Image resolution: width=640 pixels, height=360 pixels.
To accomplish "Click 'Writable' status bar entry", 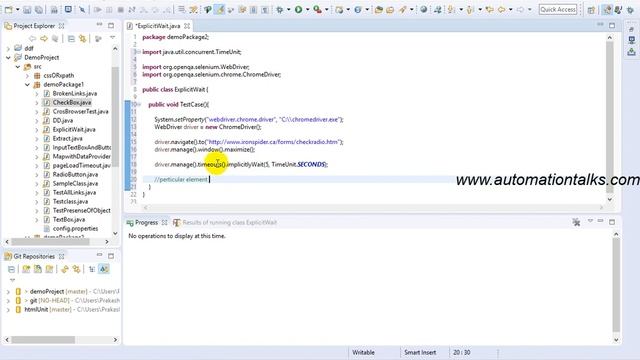I will pos(363,352).
